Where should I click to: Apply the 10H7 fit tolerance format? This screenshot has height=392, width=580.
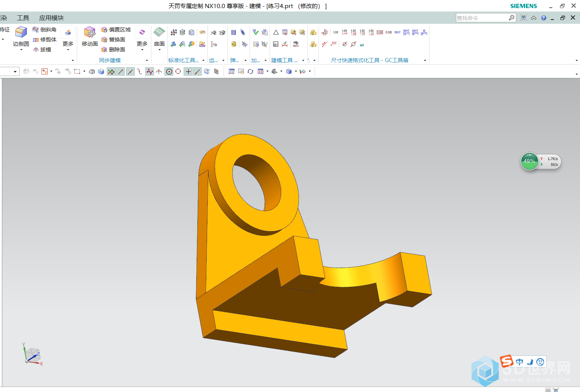398,33
